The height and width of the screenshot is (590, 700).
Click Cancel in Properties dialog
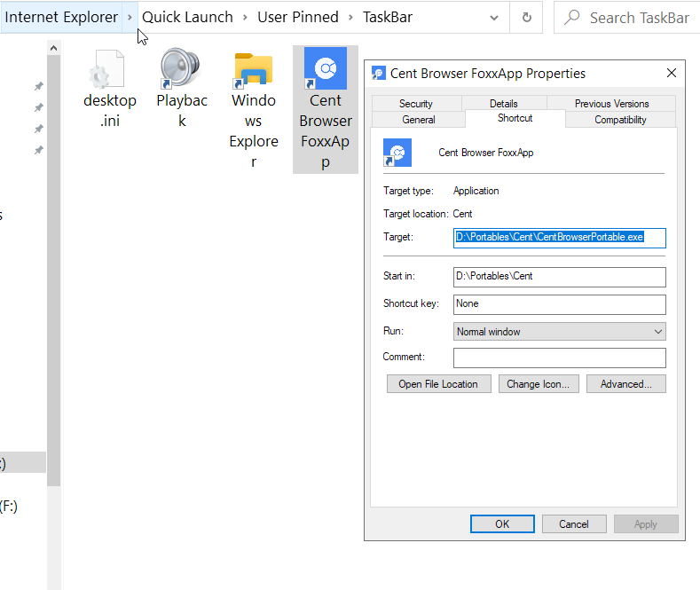click(x=574, y=524)
